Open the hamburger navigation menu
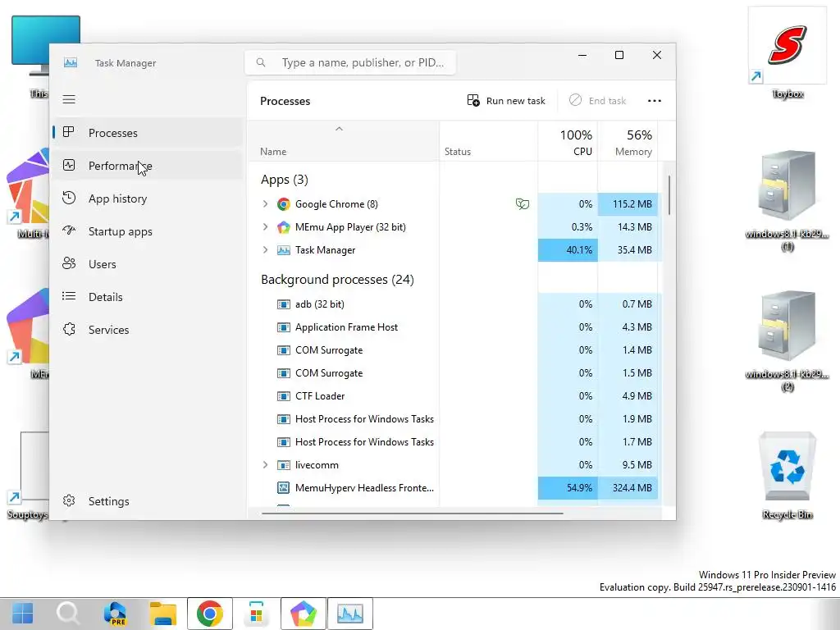 tap(69, 99)
